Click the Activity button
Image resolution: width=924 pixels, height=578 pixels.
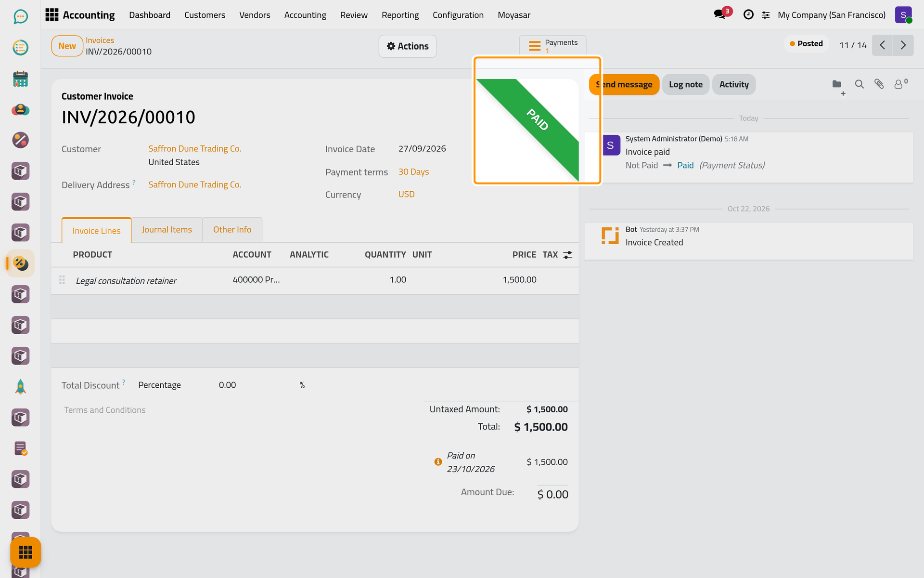(x=734, y=84)
